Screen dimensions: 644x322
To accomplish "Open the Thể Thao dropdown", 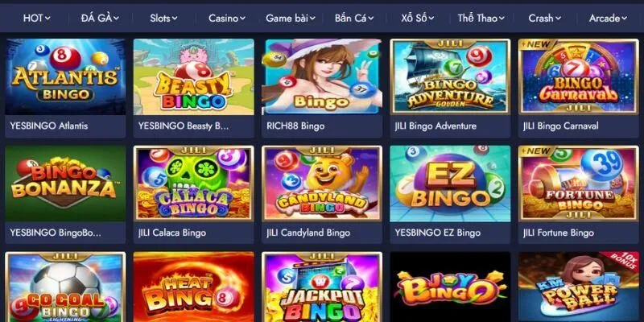I will click(481, 18).
